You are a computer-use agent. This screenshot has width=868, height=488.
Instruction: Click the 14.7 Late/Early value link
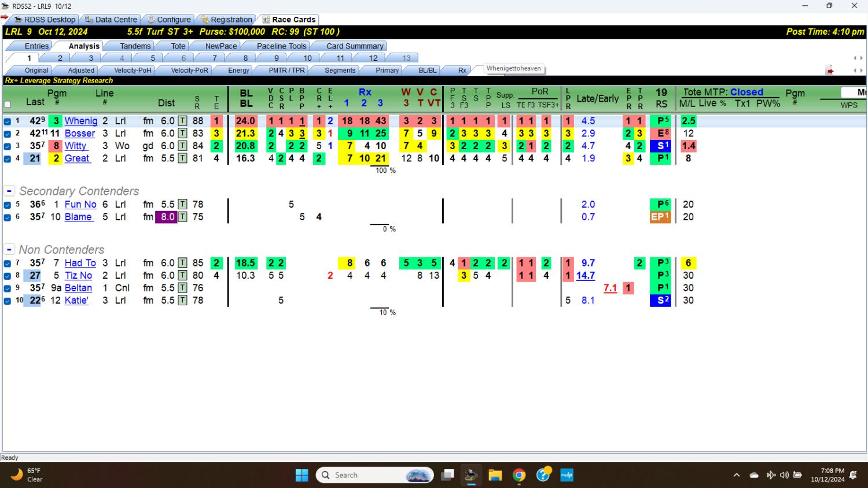coord(586,275)
